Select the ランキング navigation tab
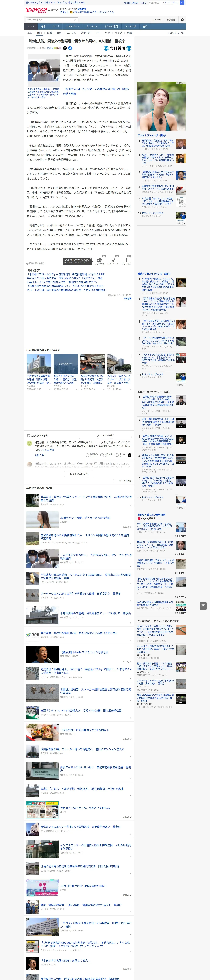This screenshot has width=210, height=980. click(x=130, y=26)
